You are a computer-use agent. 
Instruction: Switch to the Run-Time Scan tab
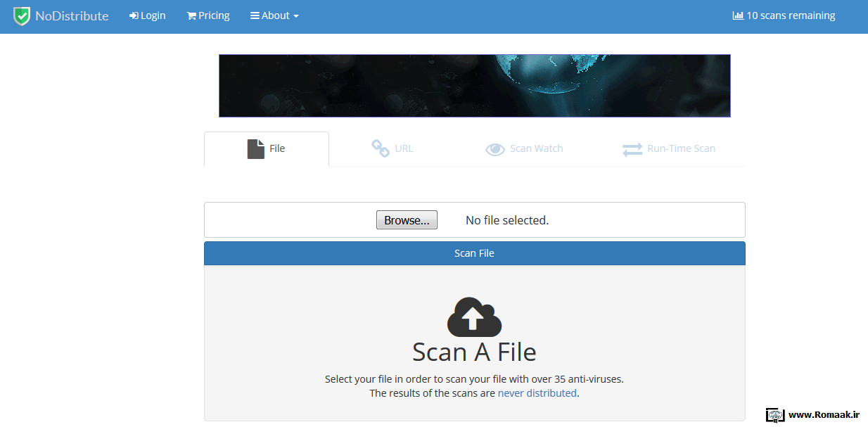point(669,148)
